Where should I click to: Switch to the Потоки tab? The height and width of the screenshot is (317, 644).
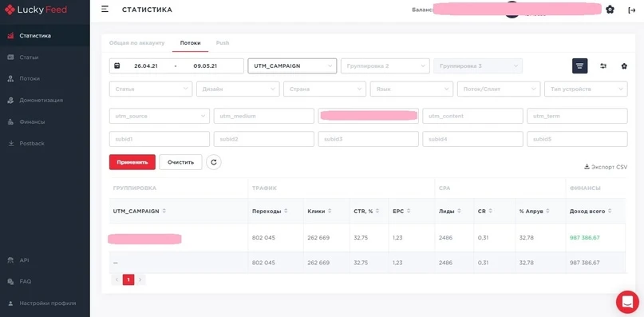click(190, 43)
